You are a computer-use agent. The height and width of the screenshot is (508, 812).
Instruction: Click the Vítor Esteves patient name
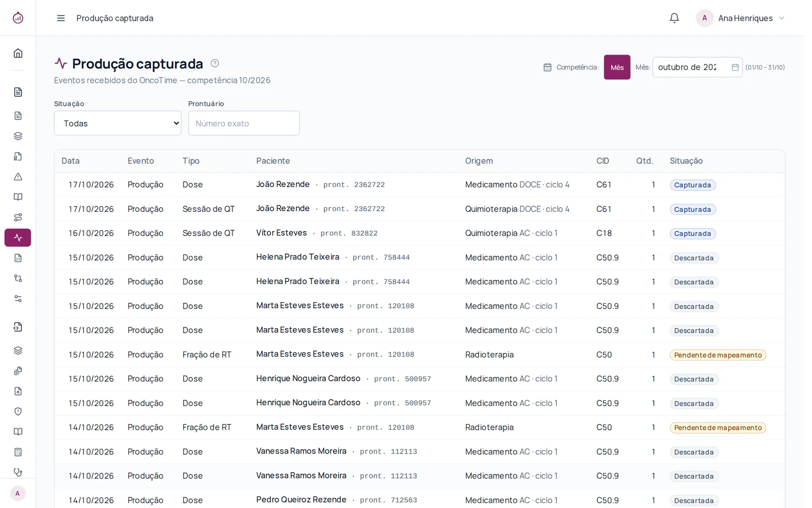pos(282,233)
